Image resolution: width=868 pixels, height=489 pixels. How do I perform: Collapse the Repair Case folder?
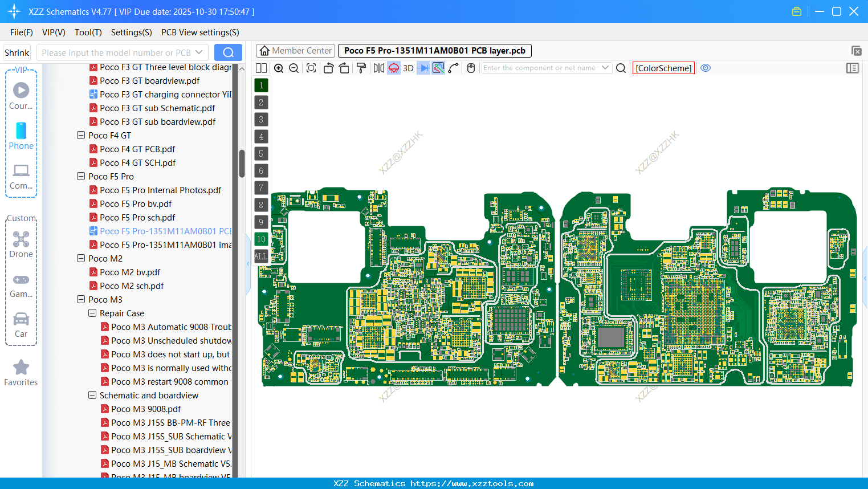tap(92, 313)
